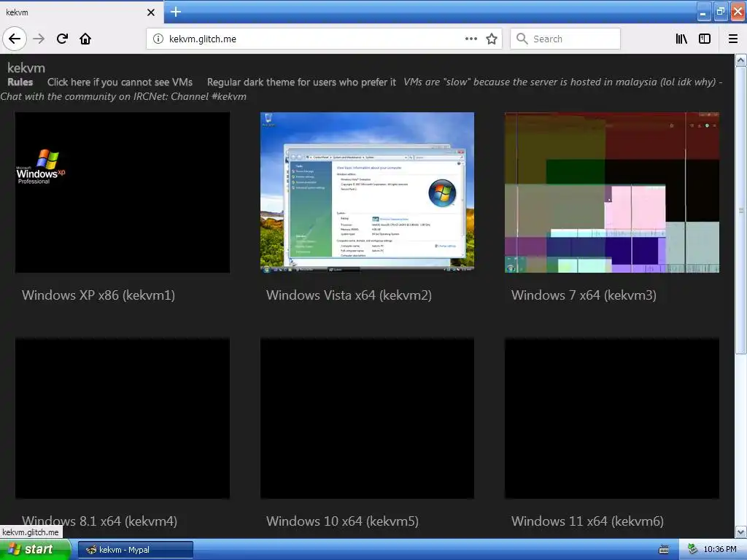Image resolution: width=747 pixels, height=560 pixels.
Task: Click the 10:36 PM clock
Action: coord(719,549)
